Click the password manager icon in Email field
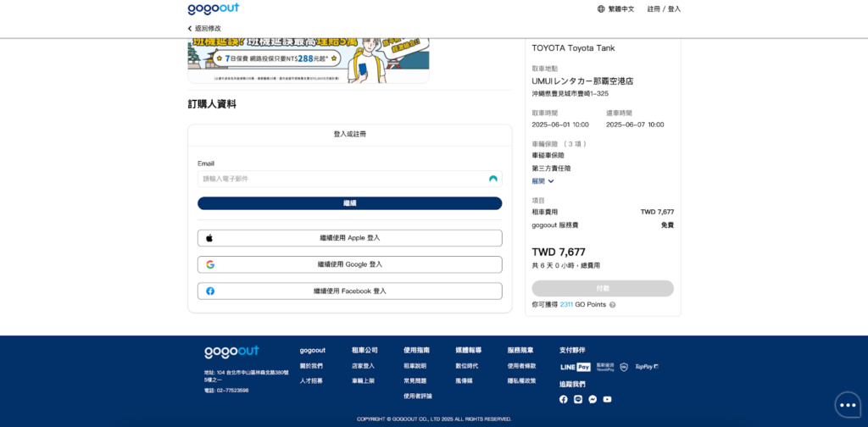The height and width of the screenshot is (427, 868). pos(492,179)
